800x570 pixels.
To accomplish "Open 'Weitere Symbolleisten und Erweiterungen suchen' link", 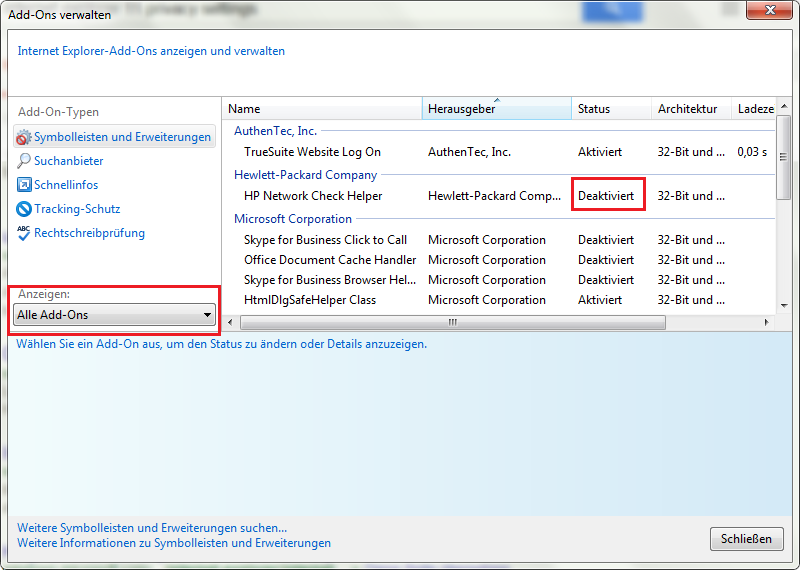I will click(x=152, y=527).
